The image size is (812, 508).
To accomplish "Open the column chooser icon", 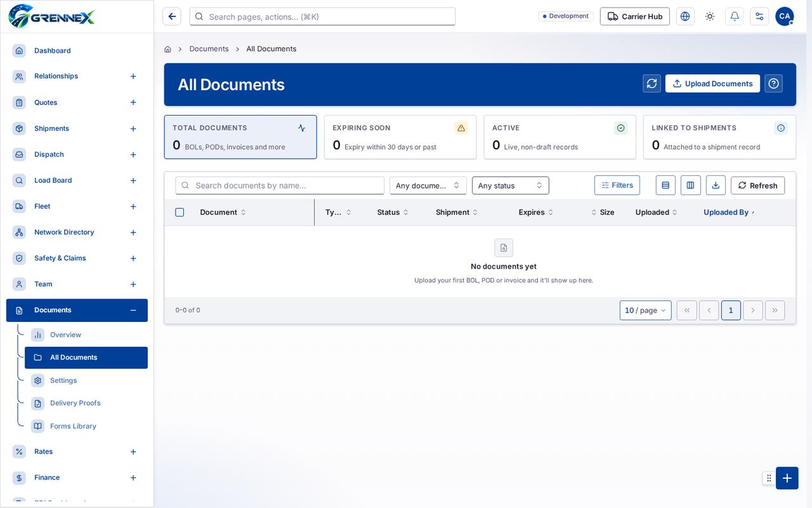I will click(690, 185).
